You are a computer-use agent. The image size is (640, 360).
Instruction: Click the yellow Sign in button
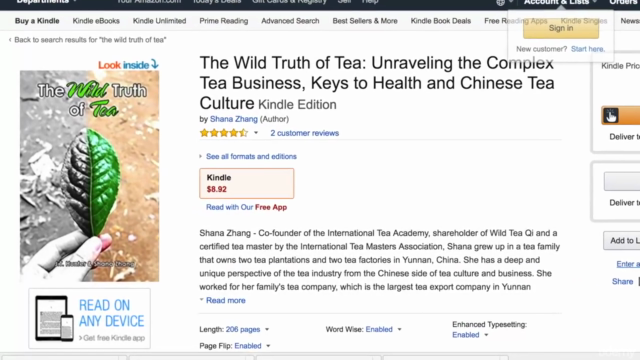coord(561,28)
